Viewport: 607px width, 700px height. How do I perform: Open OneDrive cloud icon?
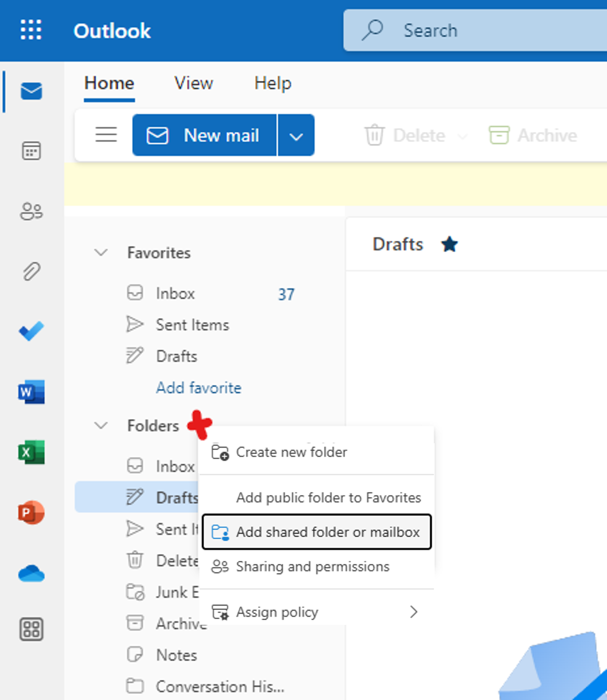[x=31, y=573]
